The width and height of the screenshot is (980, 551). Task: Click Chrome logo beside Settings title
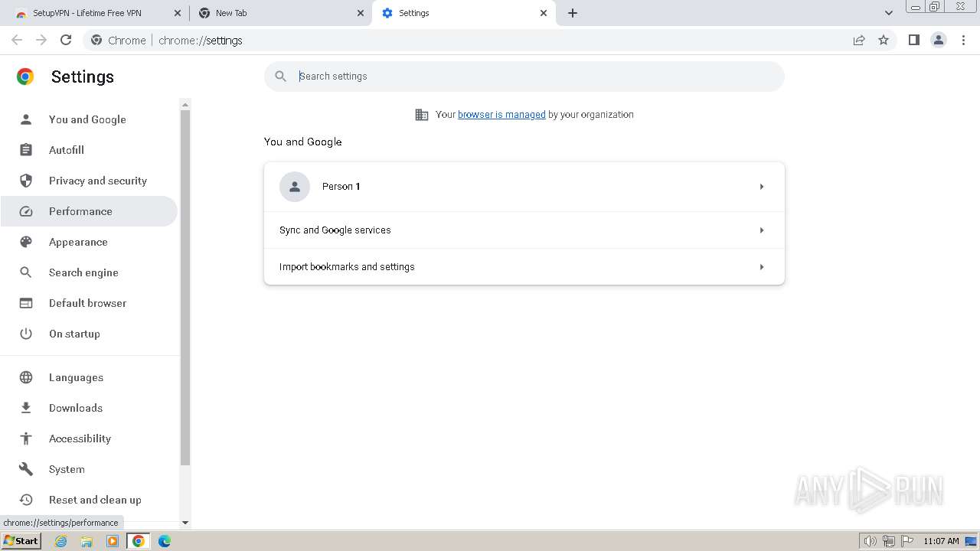(x=25, y=77)
